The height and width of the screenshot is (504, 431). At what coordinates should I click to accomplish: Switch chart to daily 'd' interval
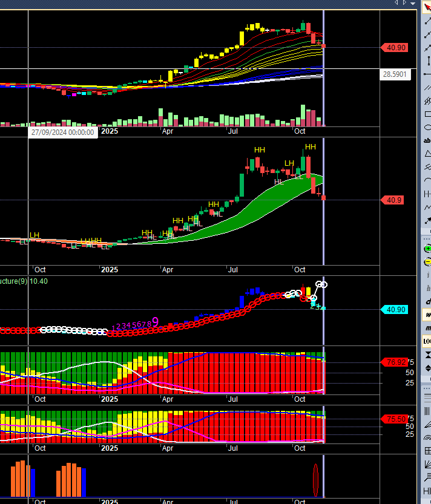(428, 301)
